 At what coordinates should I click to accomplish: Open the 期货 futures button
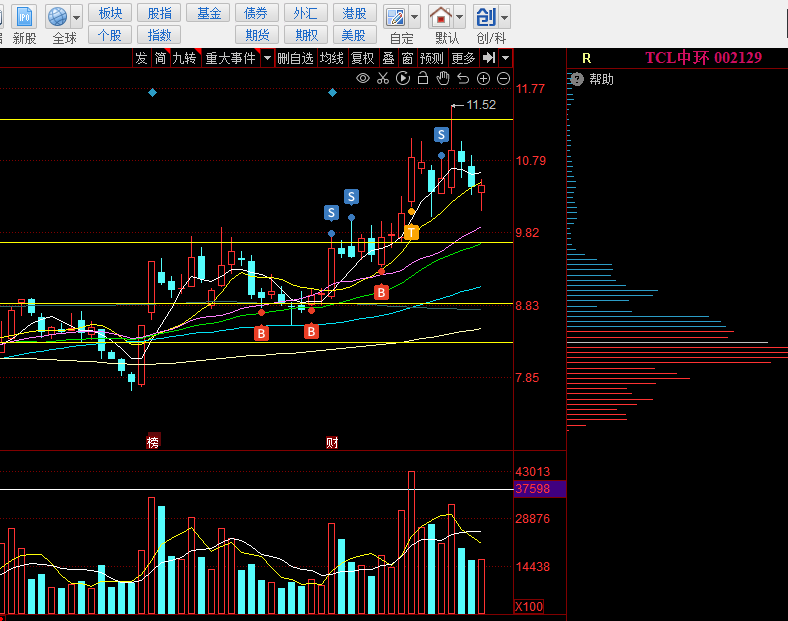point(256,35)
